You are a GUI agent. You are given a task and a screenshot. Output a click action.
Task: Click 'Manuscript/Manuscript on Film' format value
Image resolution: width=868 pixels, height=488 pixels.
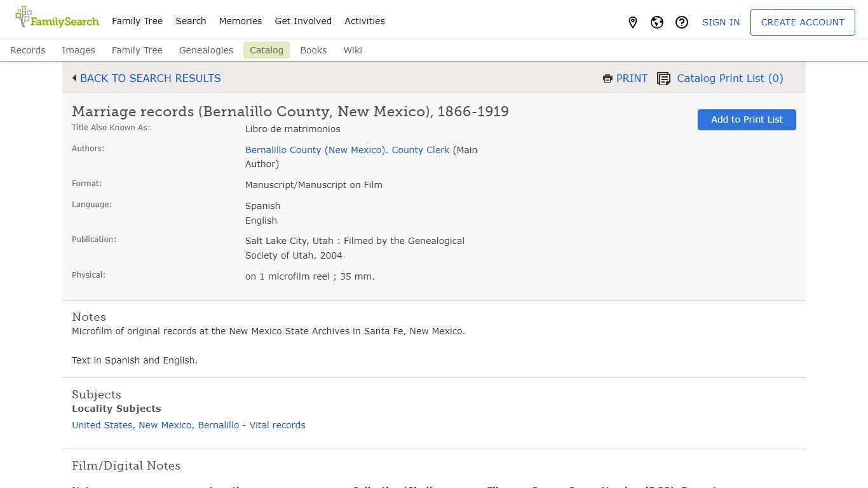tap(314, 185)
